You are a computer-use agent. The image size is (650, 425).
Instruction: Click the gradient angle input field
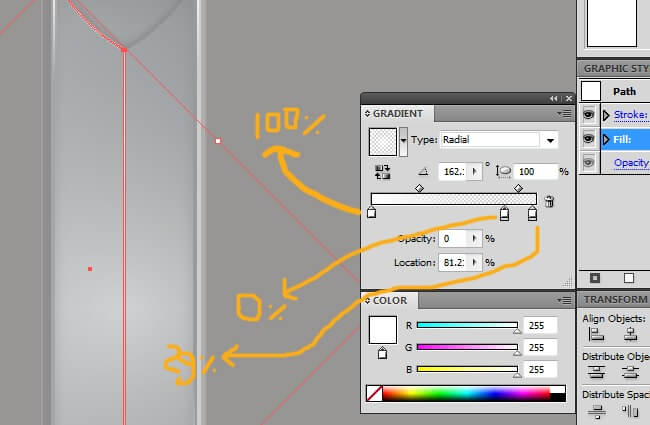454,171
